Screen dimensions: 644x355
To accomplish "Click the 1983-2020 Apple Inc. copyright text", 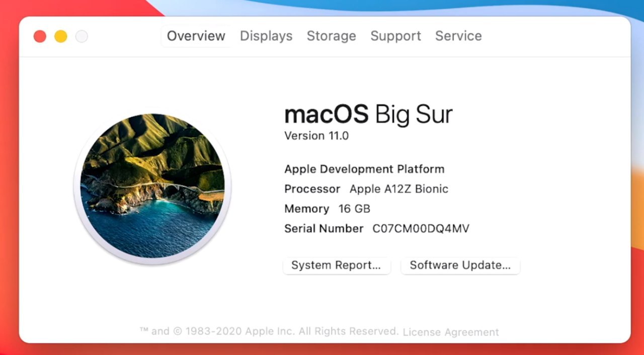I will click(x=269, y=331).
